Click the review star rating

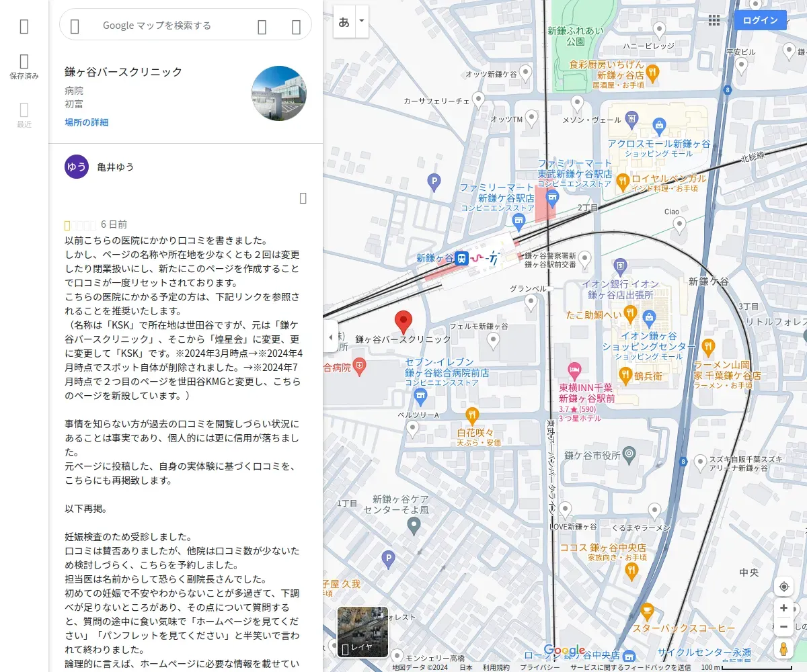click(x=80, y=224)
